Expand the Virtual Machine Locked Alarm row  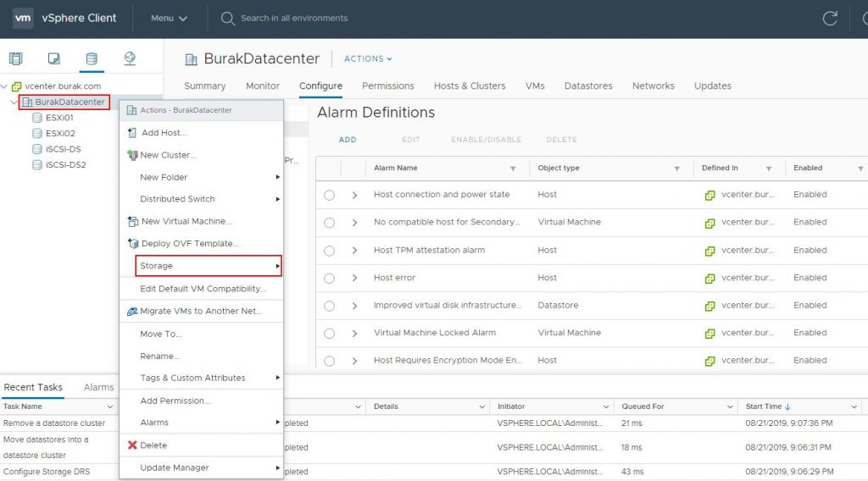pos(354,334)
